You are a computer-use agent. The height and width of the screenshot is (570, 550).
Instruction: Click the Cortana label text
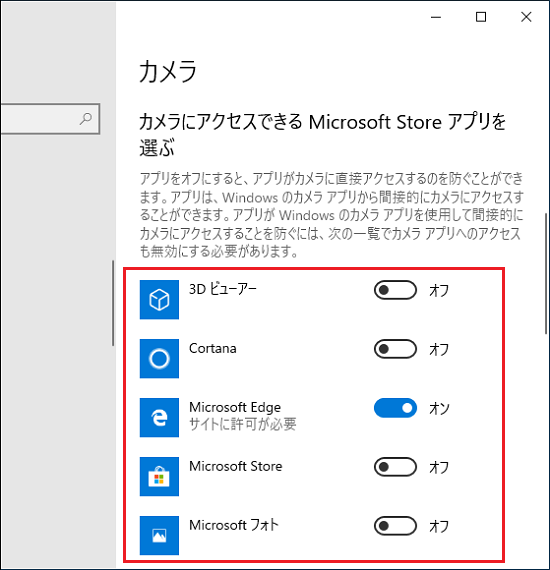(x=213, y=348)
